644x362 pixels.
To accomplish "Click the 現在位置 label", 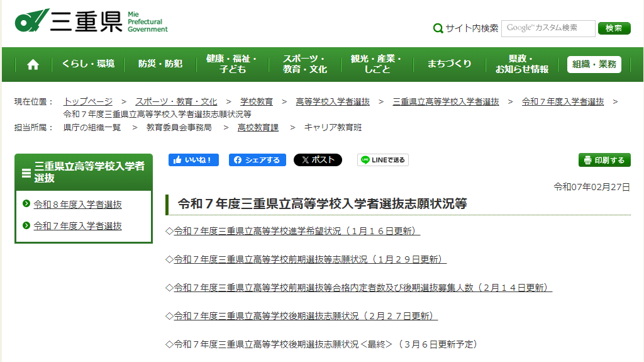I will click(x=34, y=101).
